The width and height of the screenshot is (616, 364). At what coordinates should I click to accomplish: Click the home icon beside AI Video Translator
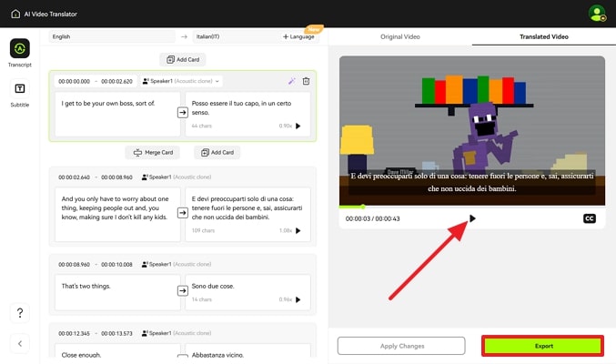[x=14, y=12]
